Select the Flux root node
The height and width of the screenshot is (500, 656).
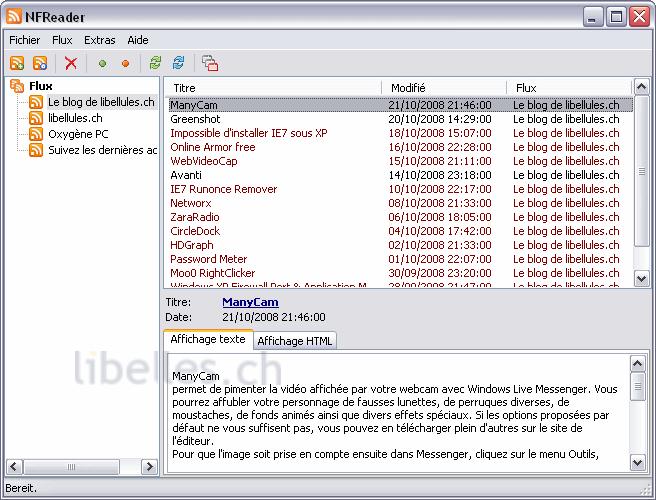click(41, 86)
